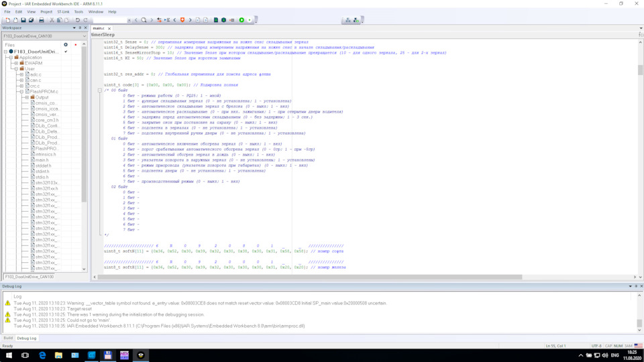This screenshot has height=362, width=644.
Task: Collapse the comment block fold marker
Action: [x=99, y=90]
